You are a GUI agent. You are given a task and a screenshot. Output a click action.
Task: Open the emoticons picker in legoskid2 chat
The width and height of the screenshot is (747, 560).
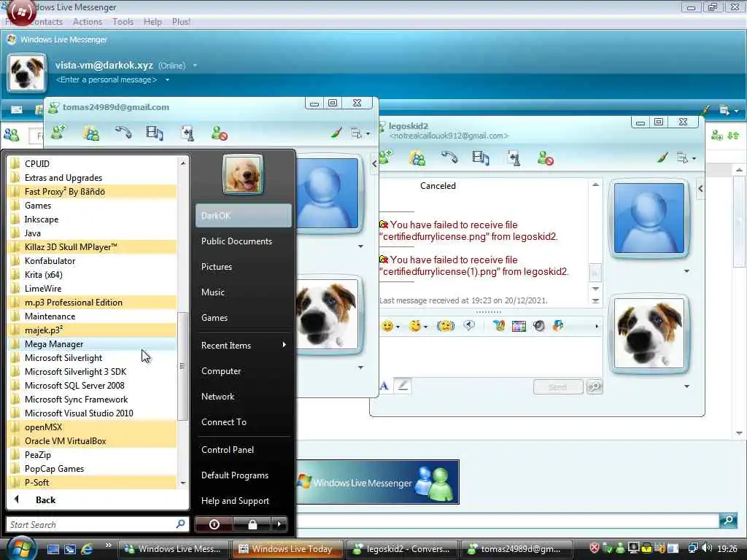click(387, 326)
